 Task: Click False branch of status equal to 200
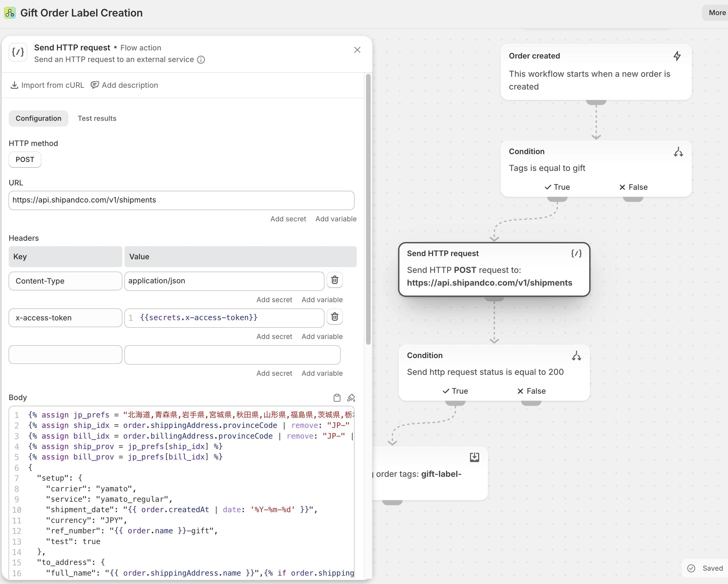(531, 391)
